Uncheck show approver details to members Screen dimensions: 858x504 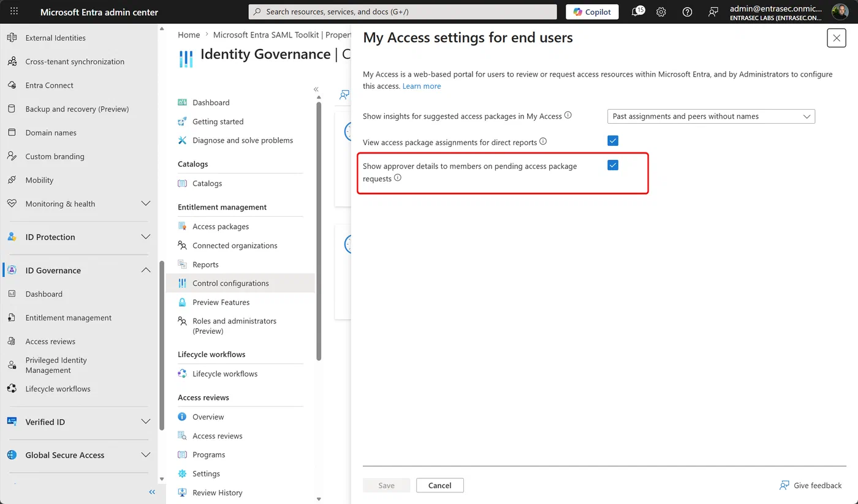[x=613, y=165]
